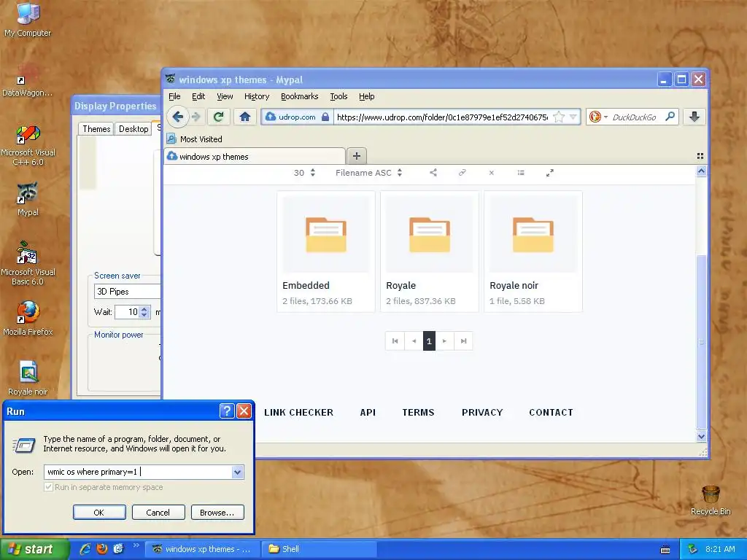The width and height of the screenshot is (747, 560).
Task: Open the Embedded folder thumbnail
Action: tap(326, 234)
